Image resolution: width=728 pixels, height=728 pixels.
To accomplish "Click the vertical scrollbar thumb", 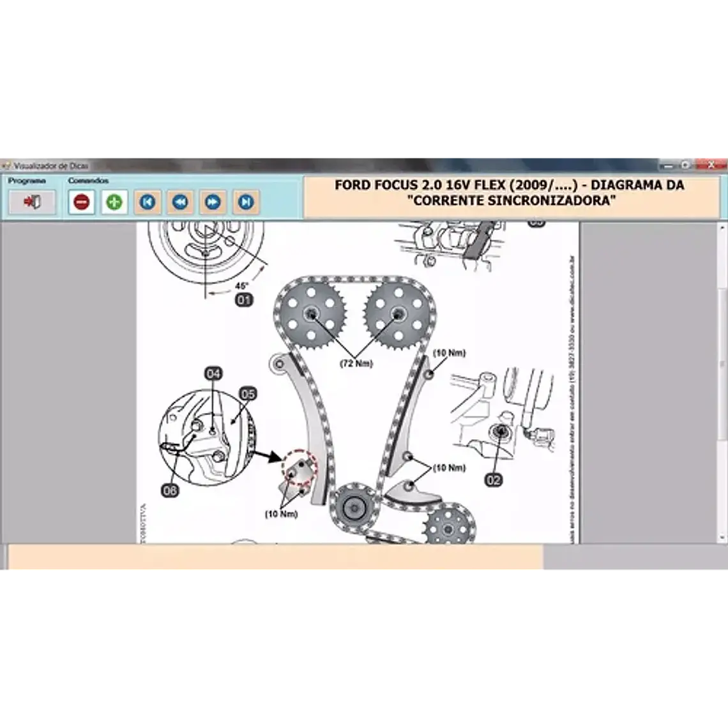I will [x=722, y=365].
